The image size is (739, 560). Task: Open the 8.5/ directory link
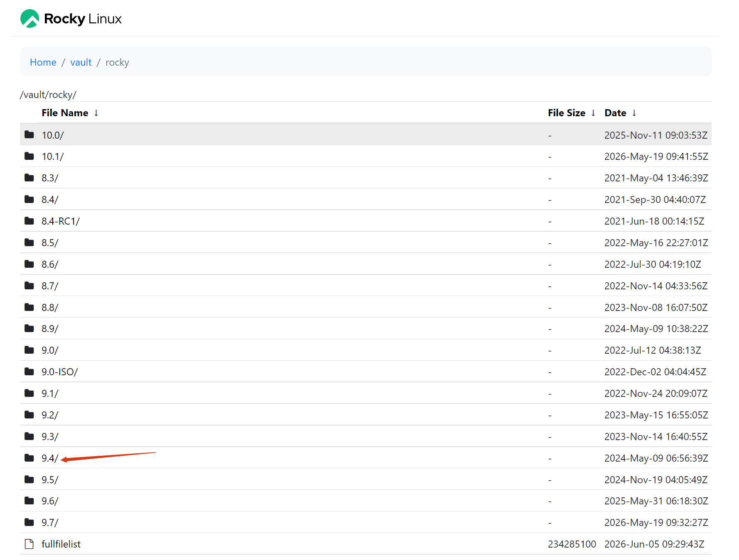coord(50,243)
